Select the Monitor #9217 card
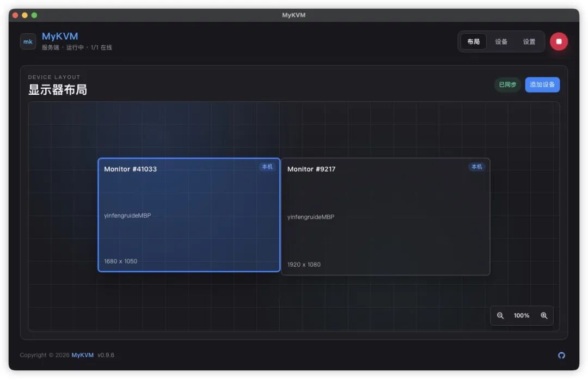588x379 pixels. tap(385, 217)
